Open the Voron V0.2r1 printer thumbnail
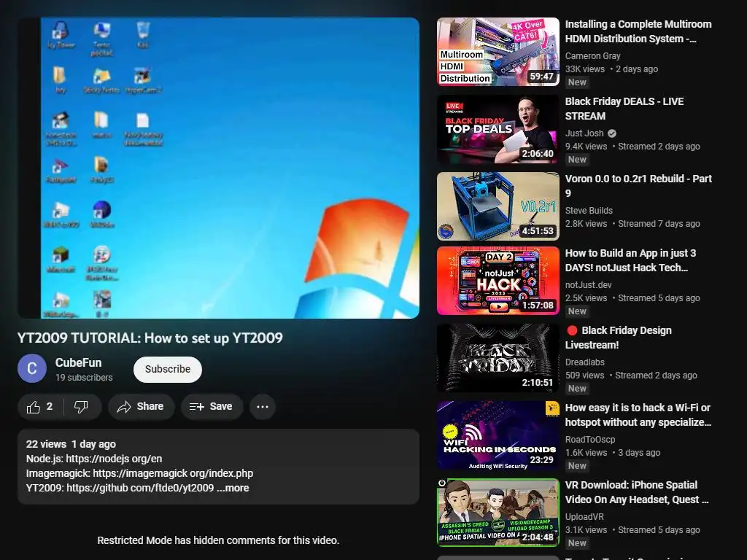The width and height of the screenshot is (747, 560). pyautogui.click(x=498, y=206)
